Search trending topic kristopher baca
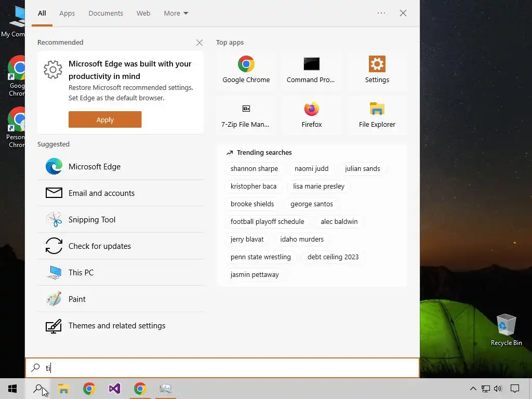532x399 pixels. click(x=254, y=187)
